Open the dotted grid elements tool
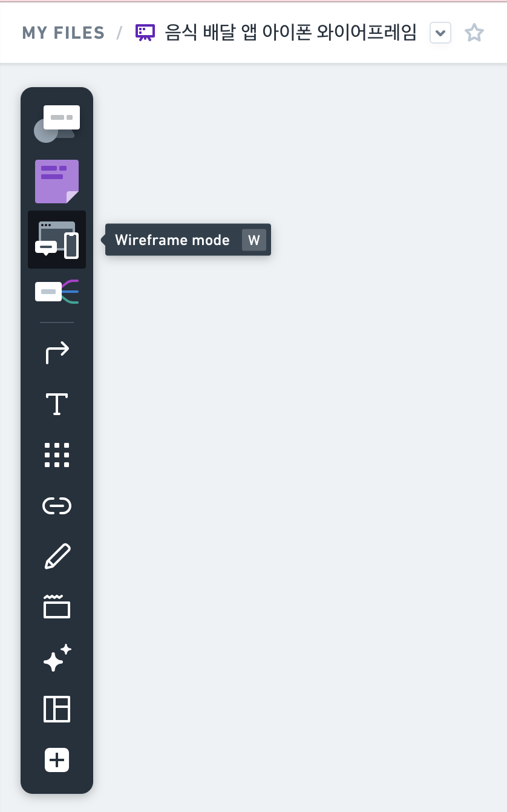This screenshot has height=812, width=507. (57, 454)
